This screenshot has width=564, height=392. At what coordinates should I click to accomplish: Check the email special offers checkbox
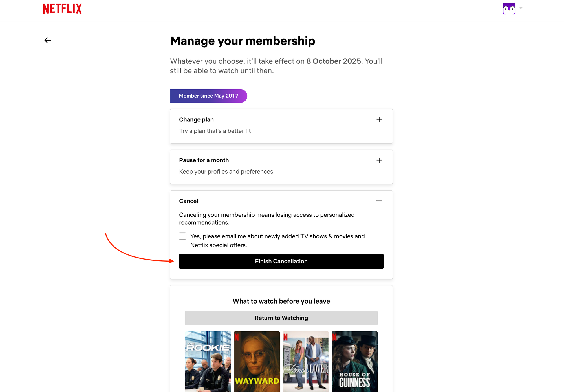(x=182, y=236)
